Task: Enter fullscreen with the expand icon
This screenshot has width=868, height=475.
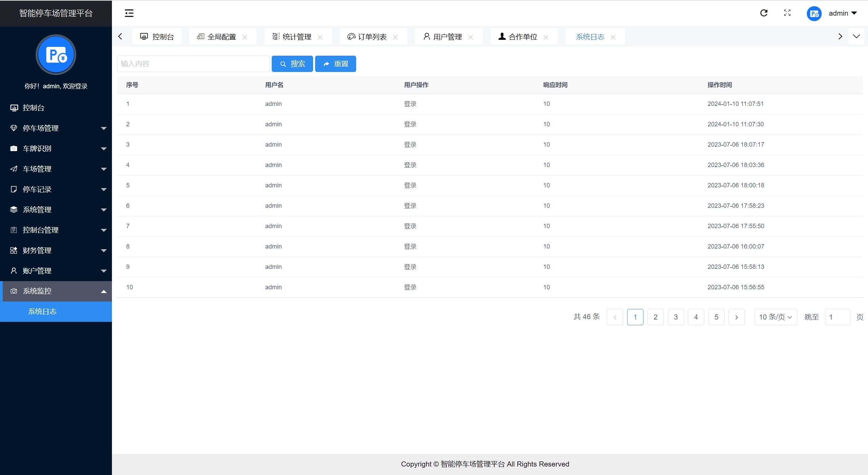Action: tap(787, 13)
